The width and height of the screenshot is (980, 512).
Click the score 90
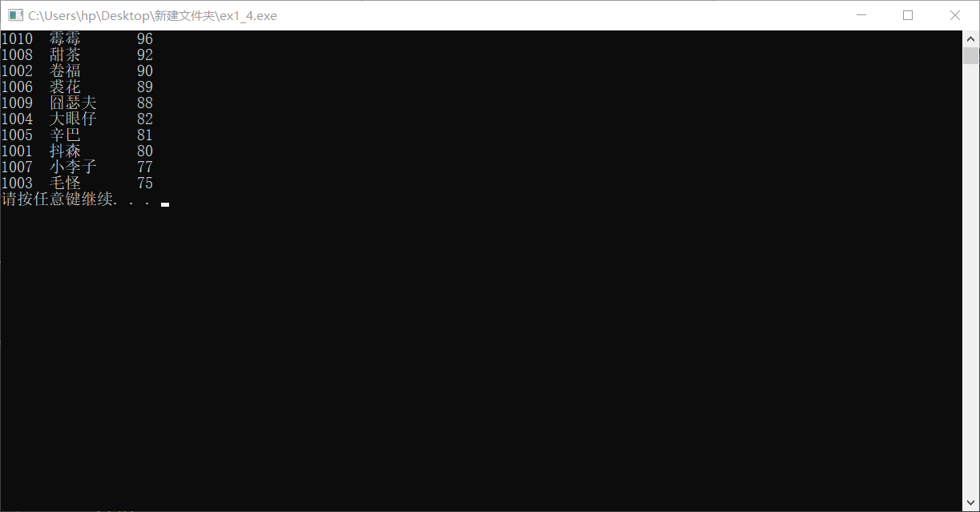coord(145,71)
